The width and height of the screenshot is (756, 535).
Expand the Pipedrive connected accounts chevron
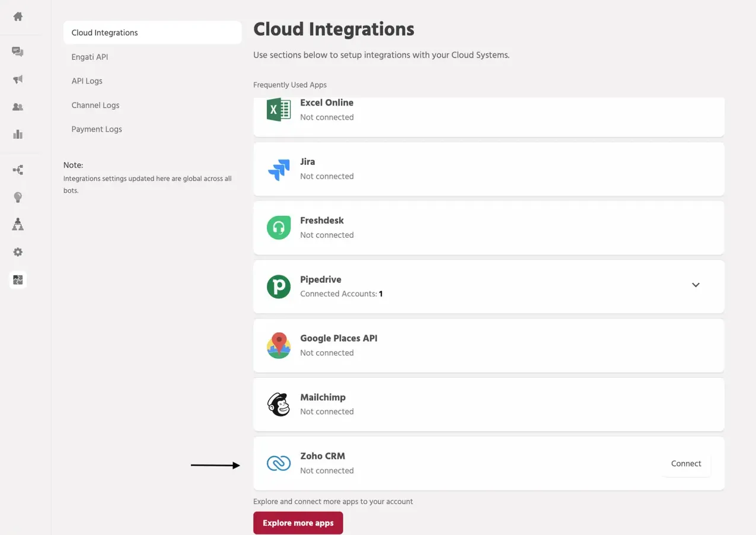696,285
